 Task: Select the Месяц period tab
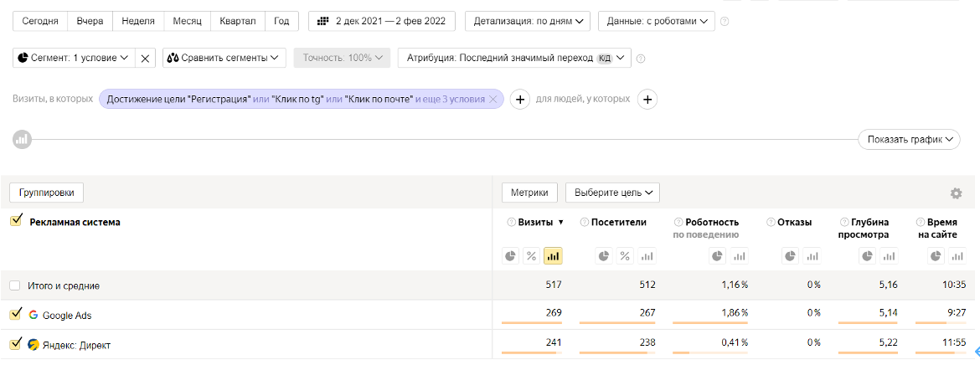[188, 21]
